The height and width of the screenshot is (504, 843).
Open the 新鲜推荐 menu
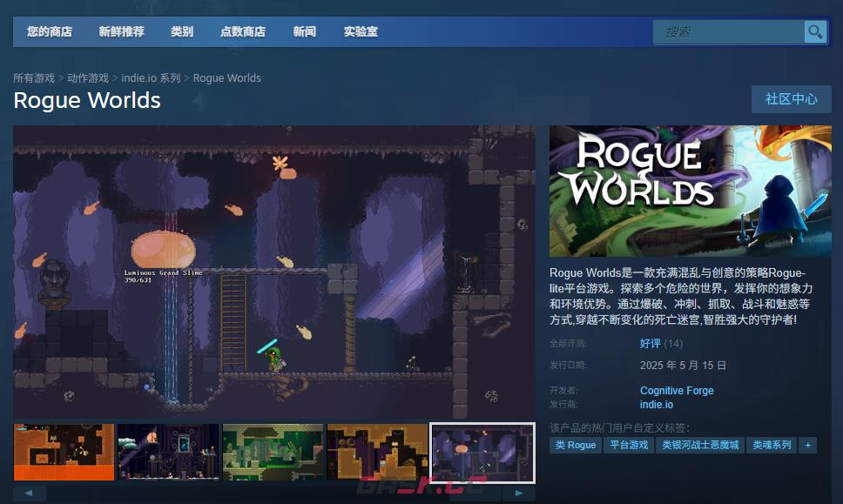(122, 31)
